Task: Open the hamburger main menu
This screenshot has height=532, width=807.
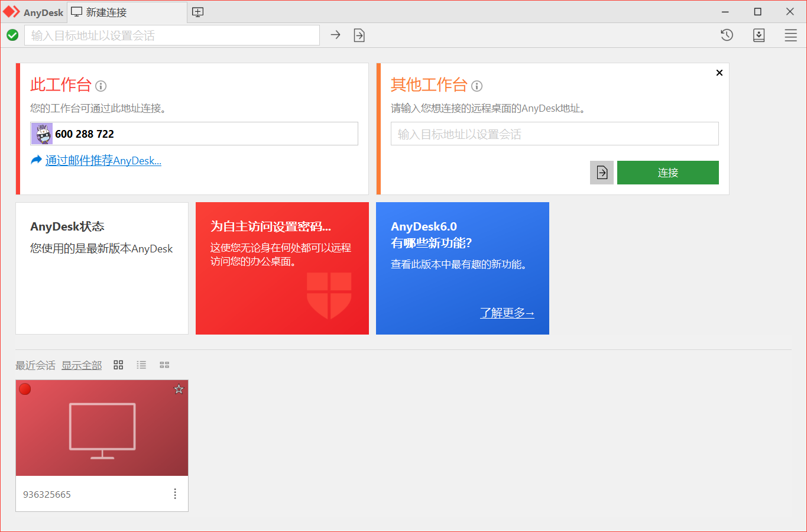Action: pyautogui.click(x=791, y=35)
